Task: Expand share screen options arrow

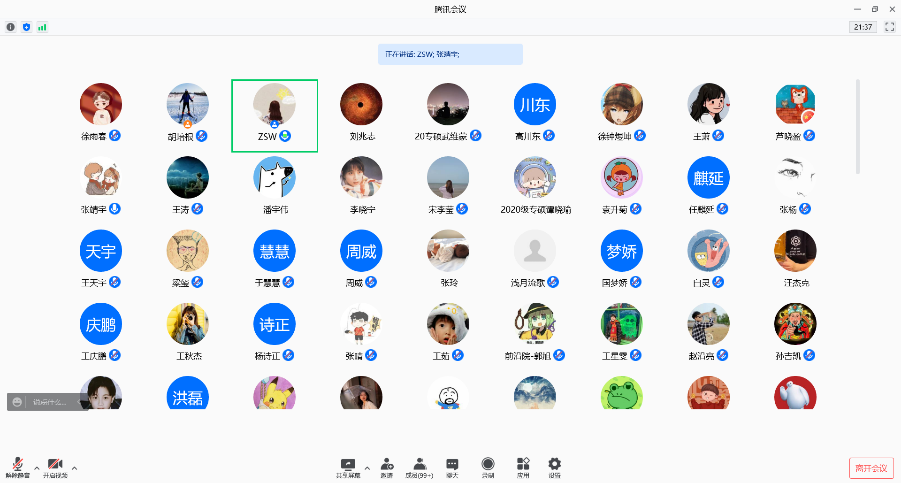Action: click(366, 467)
